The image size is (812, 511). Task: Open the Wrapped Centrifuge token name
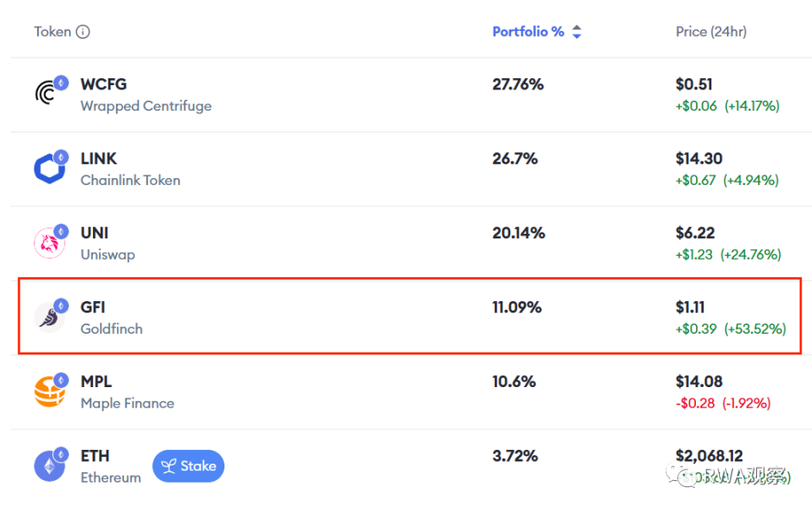click(x=145, y=106)
